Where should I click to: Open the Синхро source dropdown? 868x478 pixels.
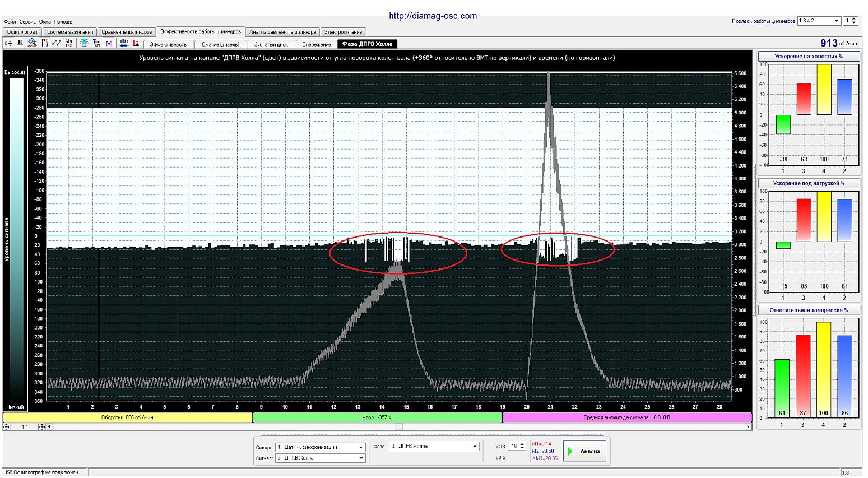321,447
